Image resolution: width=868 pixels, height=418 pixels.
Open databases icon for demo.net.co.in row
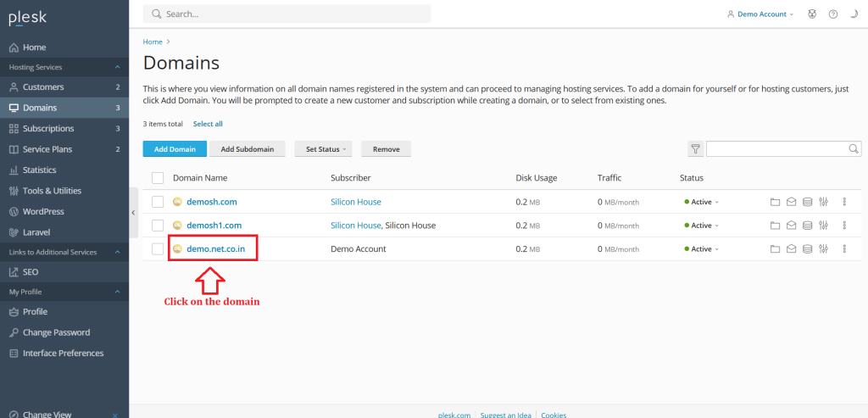click(x=807, y=249)
